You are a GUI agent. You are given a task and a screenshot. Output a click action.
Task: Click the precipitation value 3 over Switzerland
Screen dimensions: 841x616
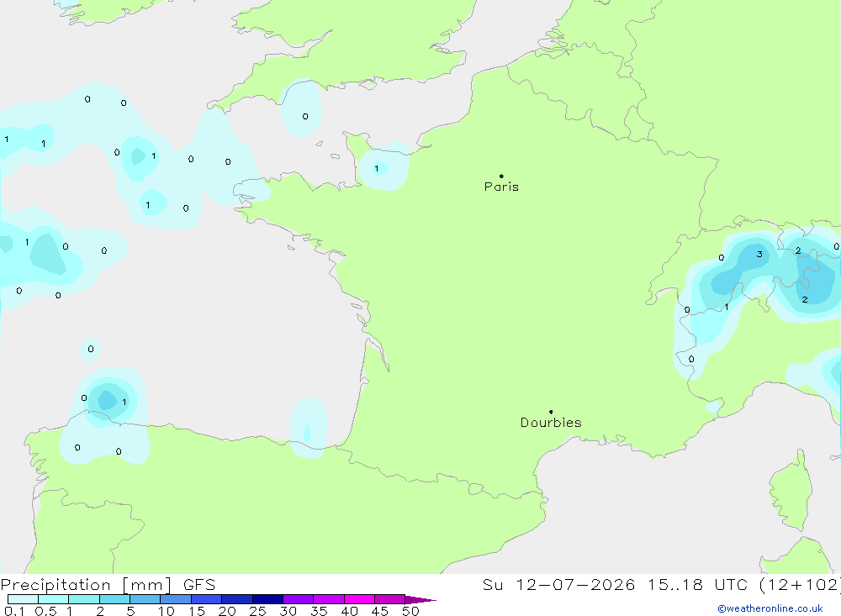pos(759,254)
